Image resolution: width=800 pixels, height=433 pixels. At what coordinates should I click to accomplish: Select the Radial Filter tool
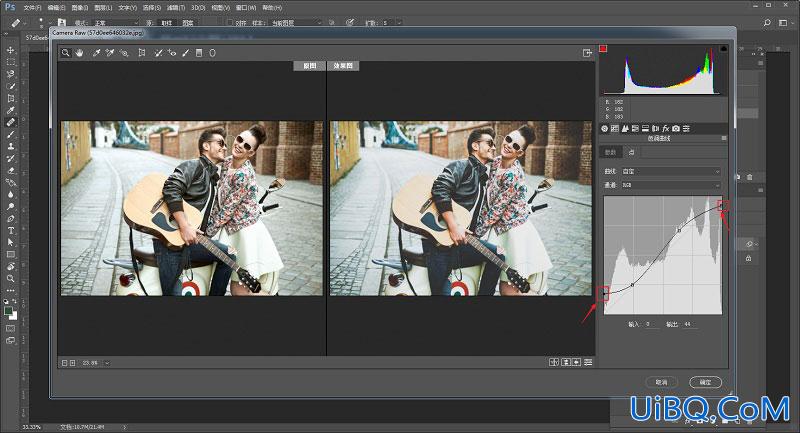pyautogui.click(x=212, y=53)
